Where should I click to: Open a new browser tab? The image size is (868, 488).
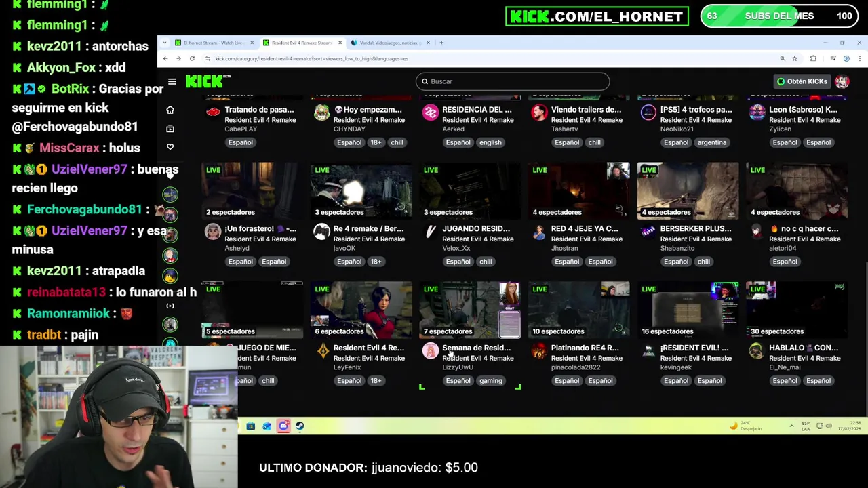441,43
